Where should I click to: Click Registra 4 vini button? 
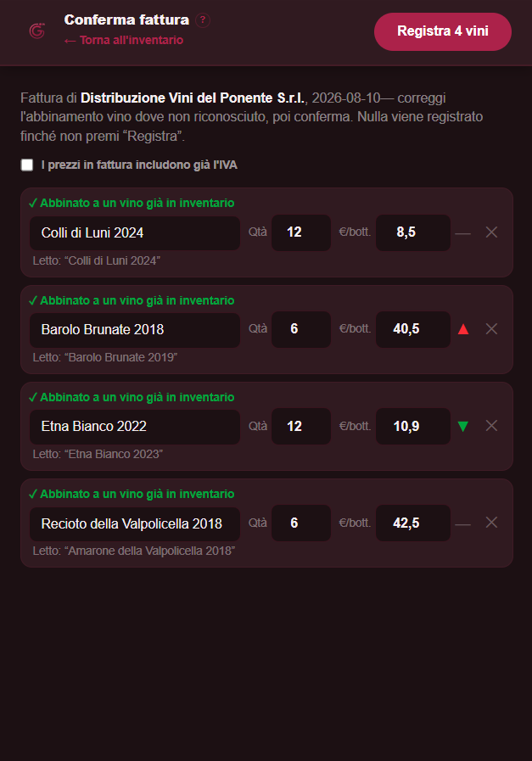point(443,31)
